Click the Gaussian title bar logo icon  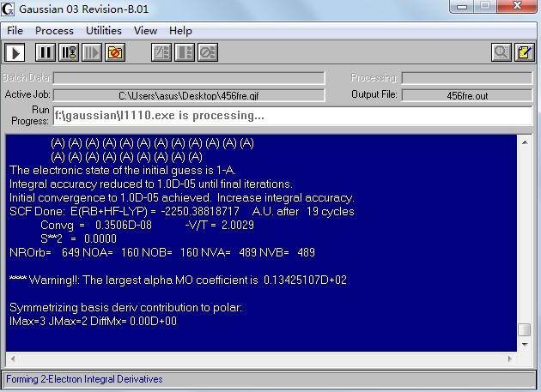[x=8, y=9]
